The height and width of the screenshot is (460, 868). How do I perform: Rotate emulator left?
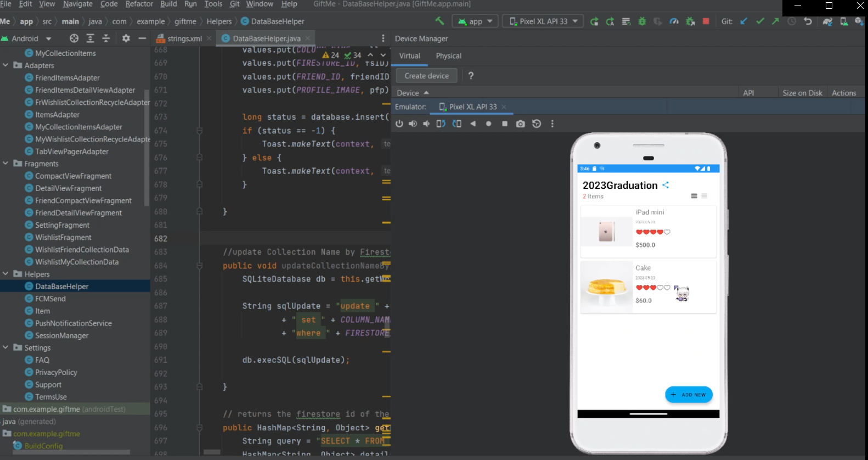pos(441,124)
